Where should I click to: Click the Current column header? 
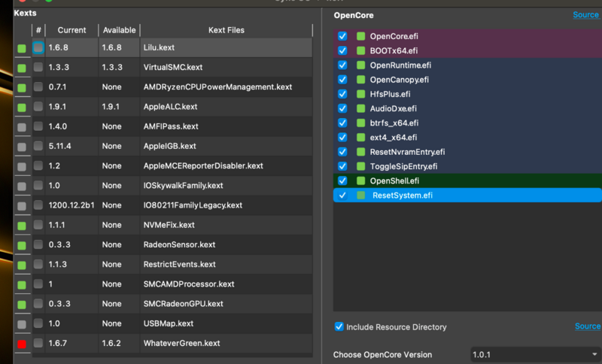pyautogui.click(x=71, y=30)
